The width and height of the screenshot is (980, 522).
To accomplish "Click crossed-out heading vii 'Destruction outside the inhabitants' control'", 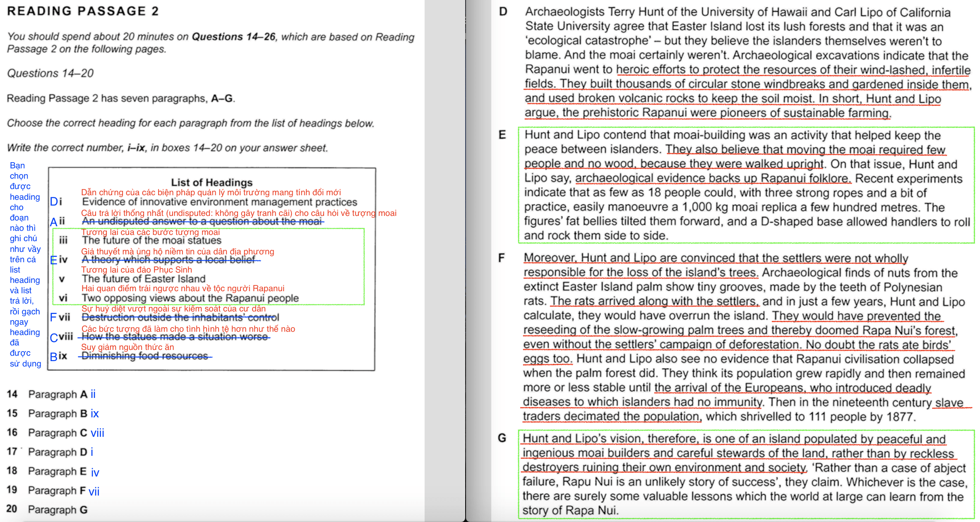I will [180, 318].
